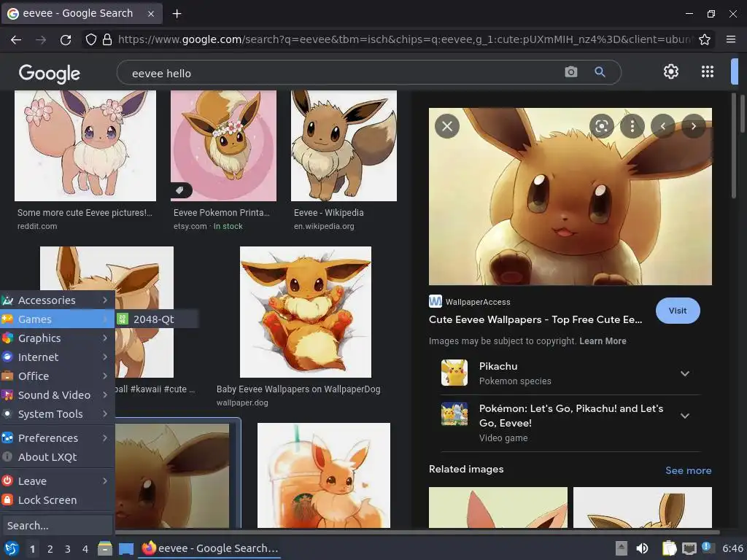Click the blue magnifier search icon
747x560 pixels.
(600, 72)
